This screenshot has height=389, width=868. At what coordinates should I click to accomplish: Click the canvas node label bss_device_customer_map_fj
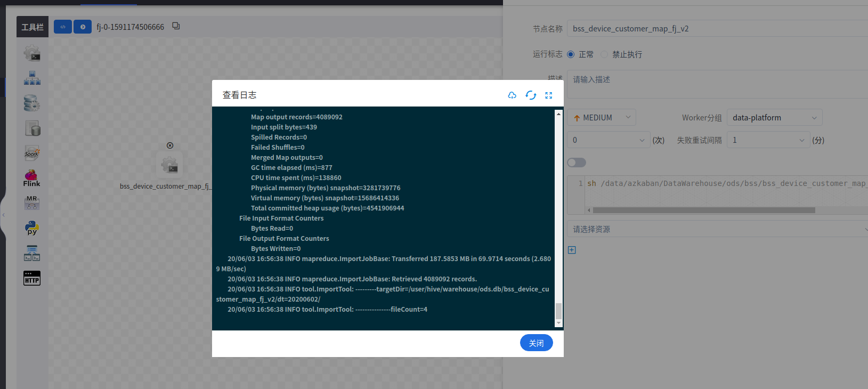166,187
